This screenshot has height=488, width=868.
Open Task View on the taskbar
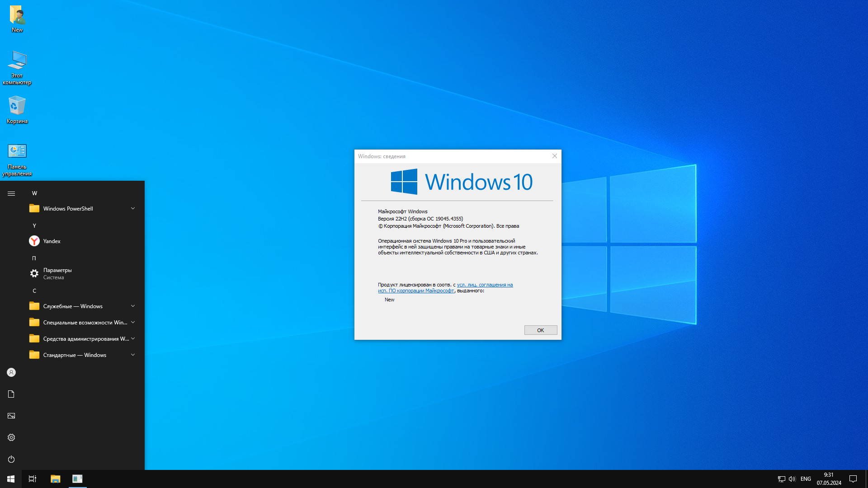33,479
